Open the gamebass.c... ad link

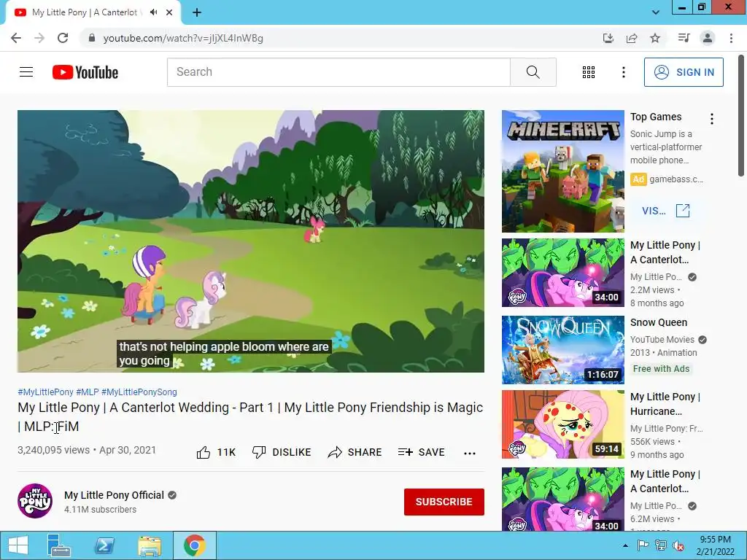[x=676, y=179]
